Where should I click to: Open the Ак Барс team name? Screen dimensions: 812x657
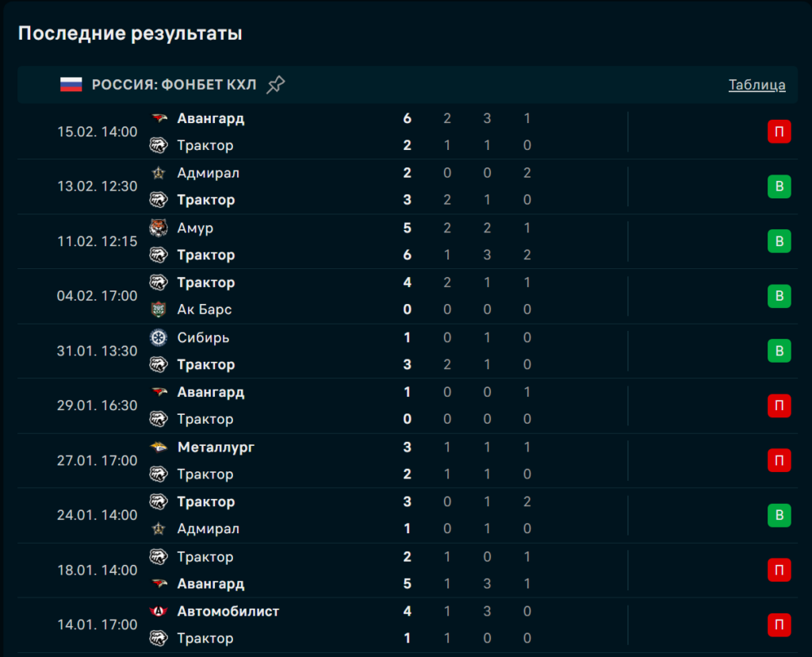(x=205, y=309)
